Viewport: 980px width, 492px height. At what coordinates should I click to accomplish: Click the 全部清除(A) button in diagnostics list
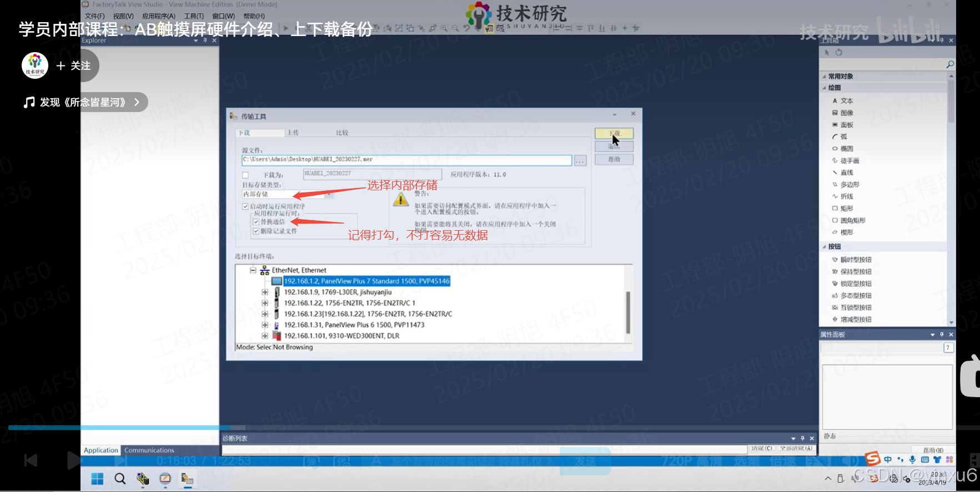796,448
